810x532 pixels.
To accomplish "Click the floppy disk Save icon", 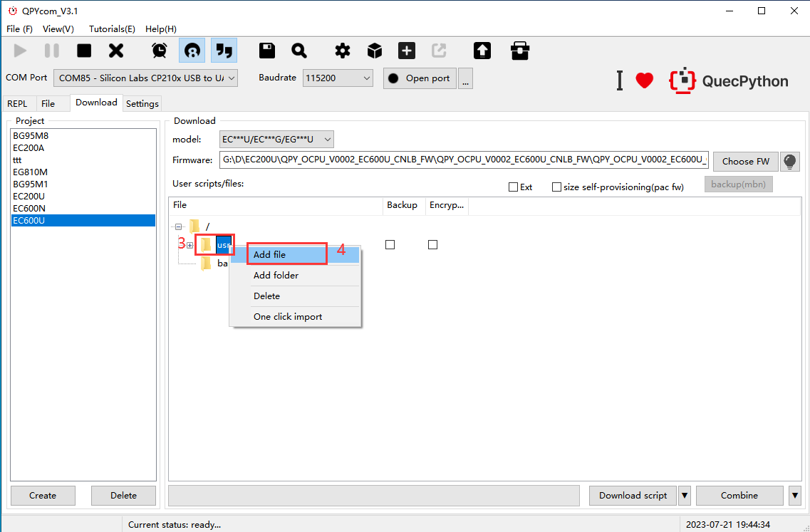I will tap(267, 51).
